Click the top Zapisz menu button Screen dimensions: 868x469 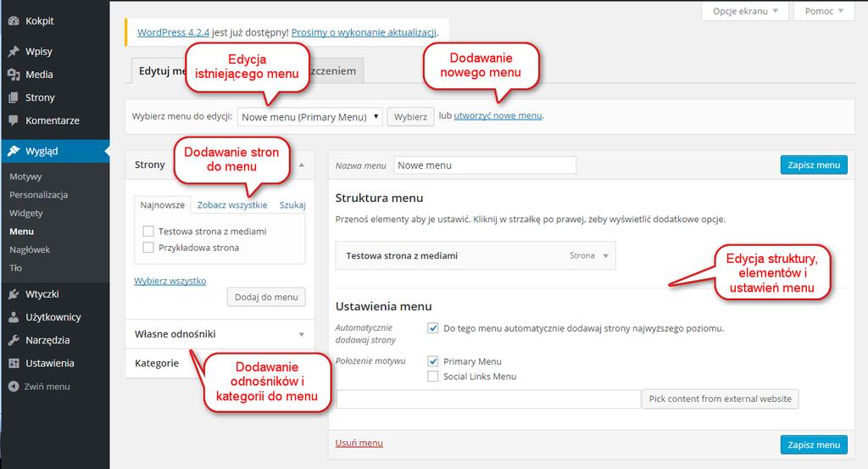coord(814,165)
